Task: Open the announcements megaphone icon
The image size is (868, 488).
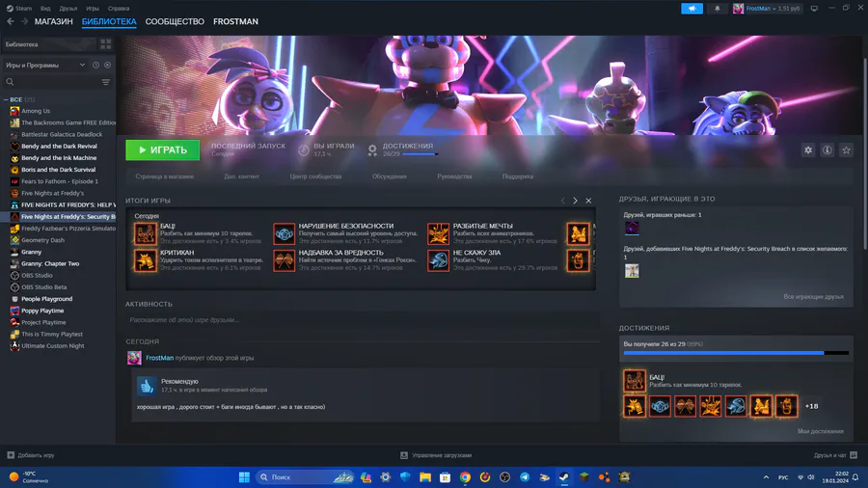Action: pos(692,9)
